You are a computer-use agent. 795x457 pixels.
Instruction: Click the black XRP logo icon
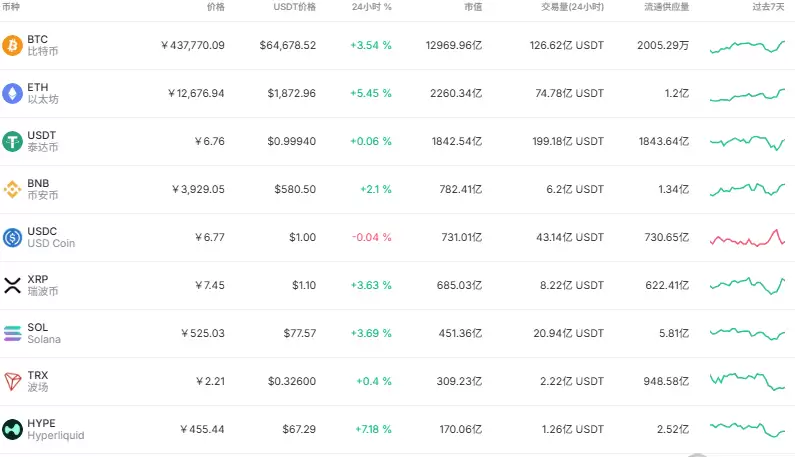(x=12, y=286)
